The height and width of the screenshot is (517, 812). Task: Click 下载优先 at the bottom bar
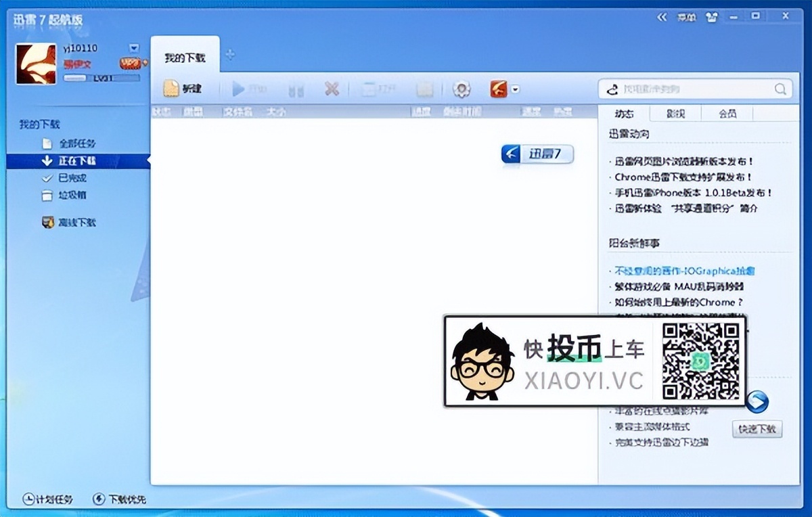pos(118,499)
